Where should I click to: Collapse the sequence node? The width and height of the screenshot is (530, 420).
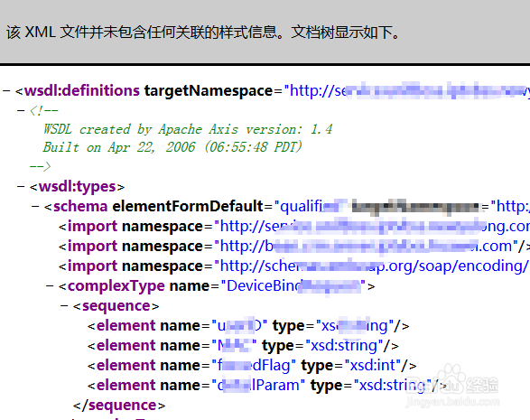pos(64,305)
